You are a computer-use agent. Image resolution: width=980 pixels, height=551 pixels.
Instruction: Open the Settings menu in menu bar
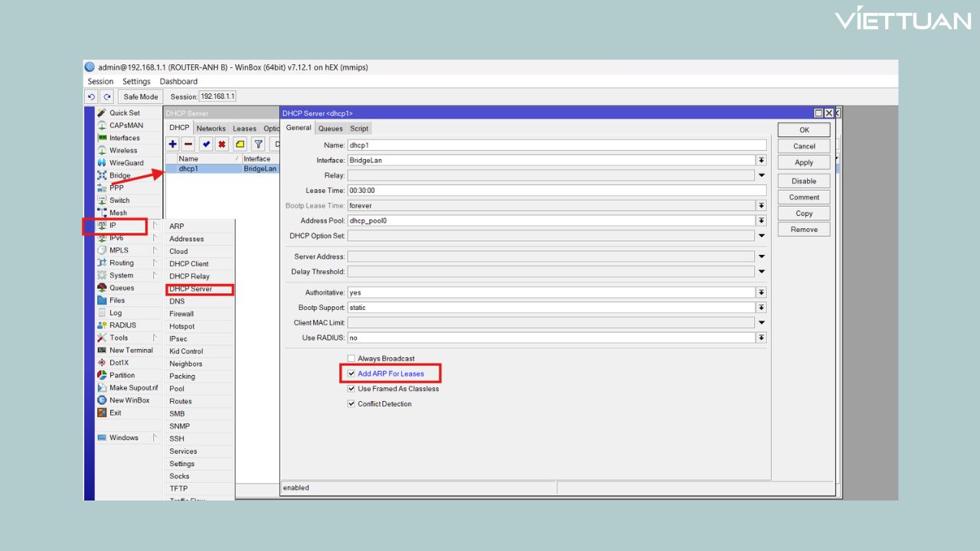(x=136, y=81)
